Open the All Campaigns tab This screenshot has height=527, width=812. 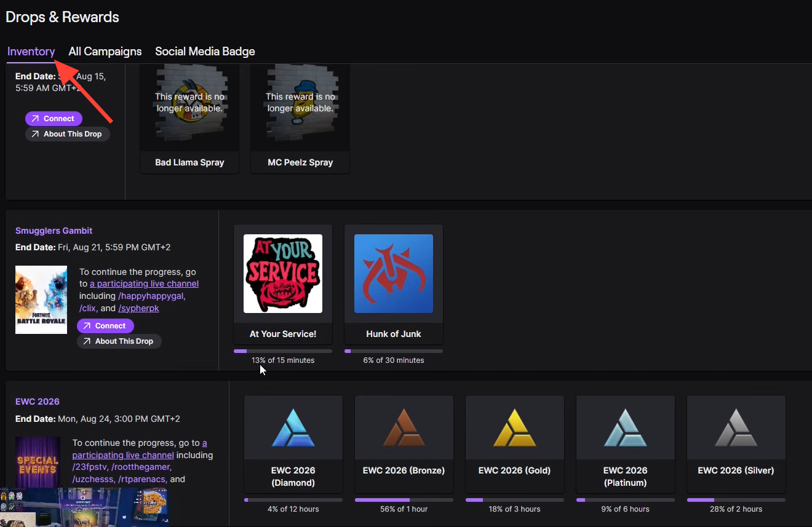coord(105,52)
